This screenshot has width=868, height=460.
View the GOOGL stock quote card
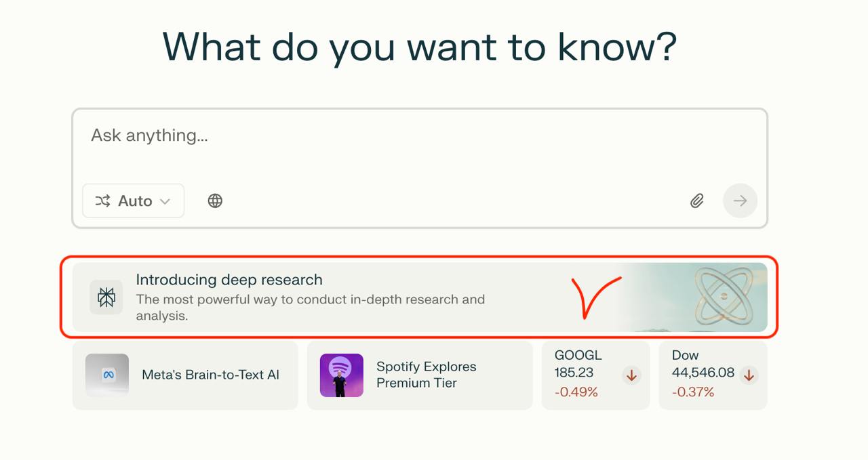595,373
